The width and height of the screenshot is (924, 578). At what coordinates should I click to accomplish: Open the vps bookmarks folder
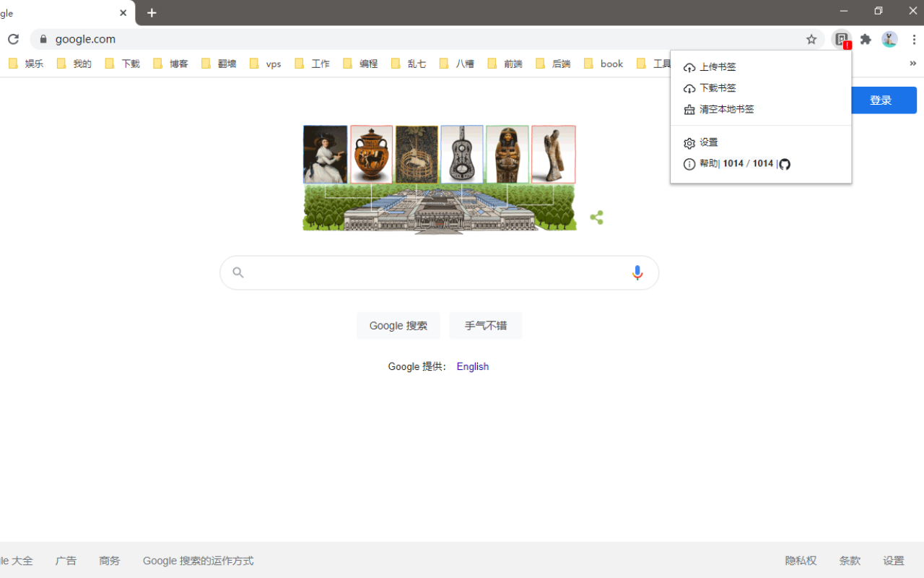[x=273, y=64]
